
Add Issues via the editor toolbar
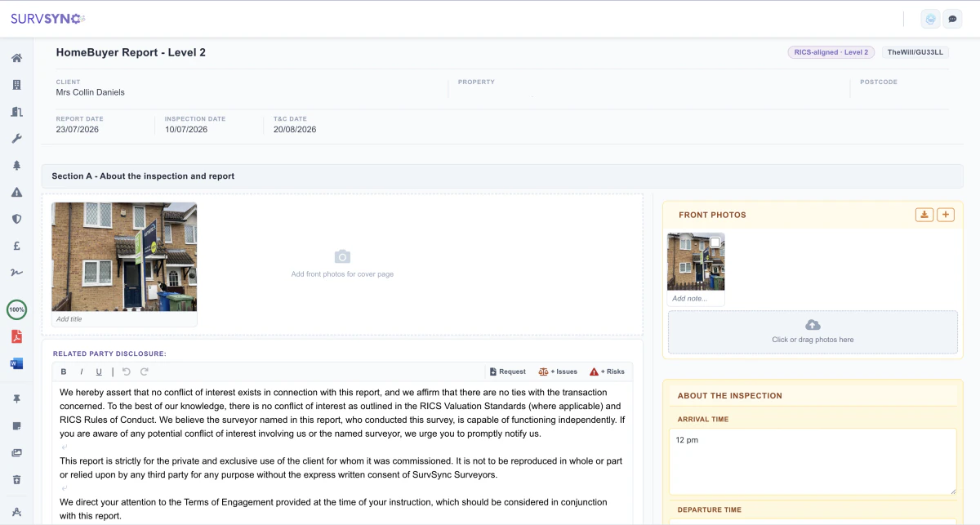(x=558, y=372)
